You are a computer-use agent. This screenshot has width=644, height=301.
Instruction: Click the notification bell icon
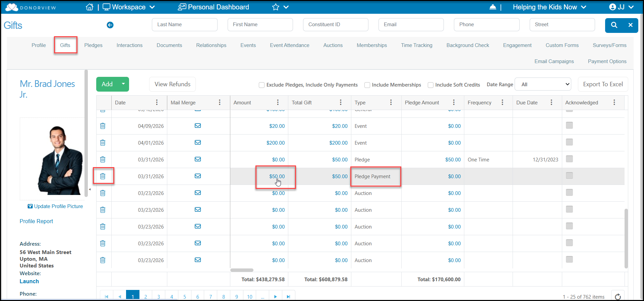492,7
